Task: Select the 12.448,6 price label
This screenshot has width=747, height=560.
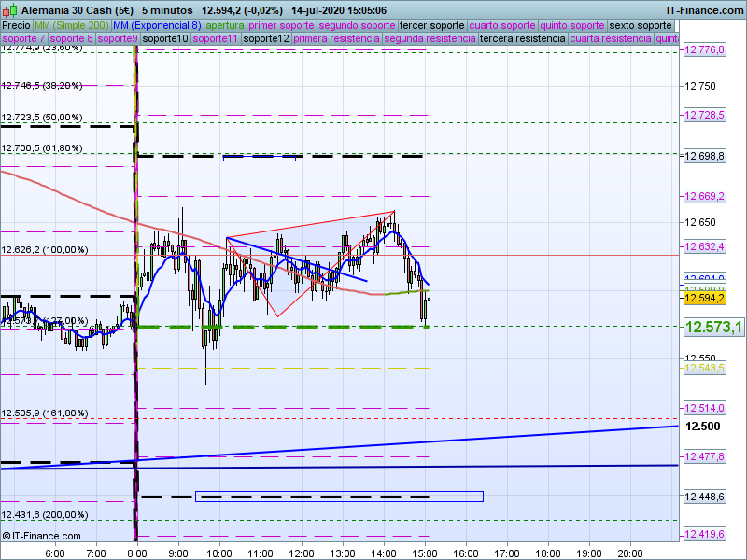Action: click(x=705, y=497)
